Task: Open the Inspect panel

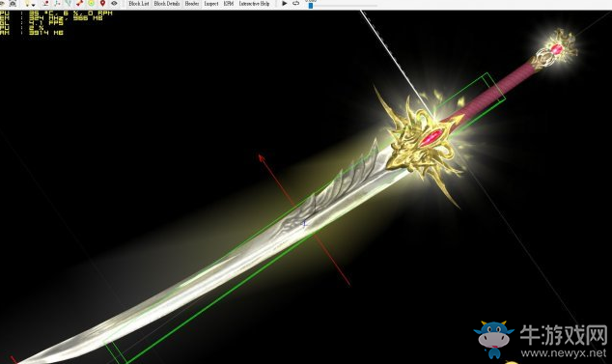Action: tap(211, 4)
